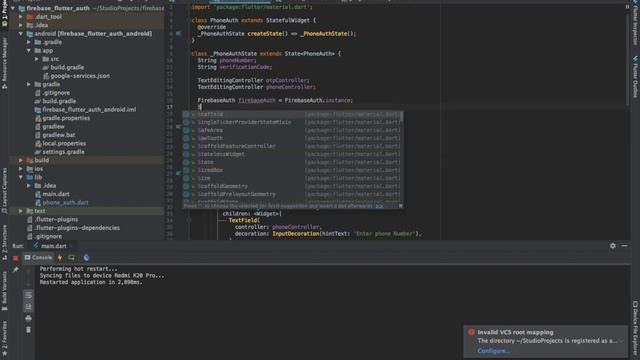
Task: Choose SafeArea from the completion list
Action: pos(293,130)
